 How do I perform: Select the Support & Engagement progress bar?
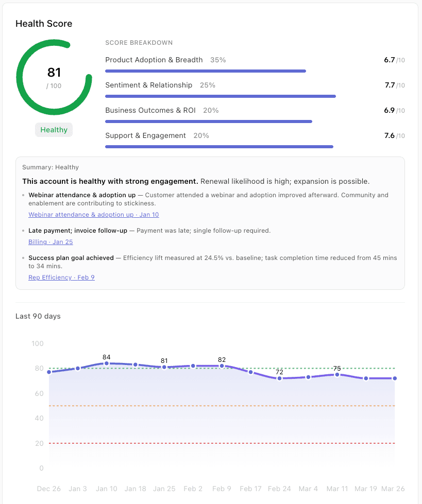click(x=219, y=147)
